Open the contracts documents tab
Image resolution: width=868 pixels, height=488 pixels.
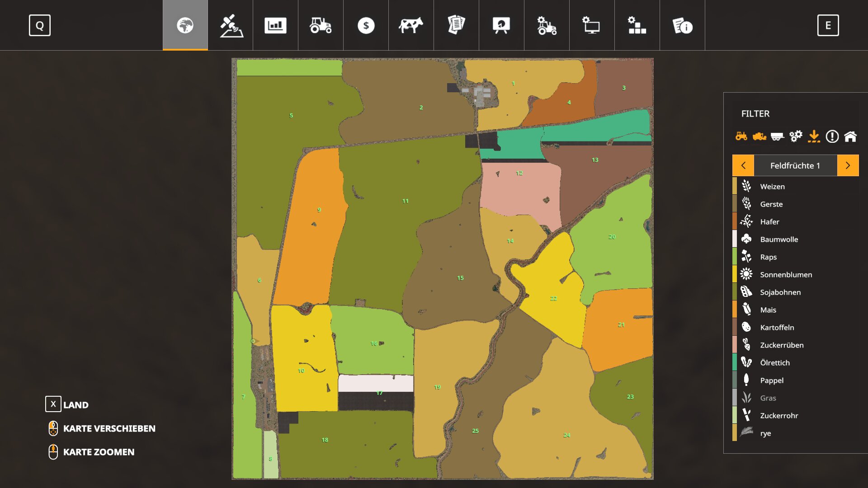[x=456, y=25]
